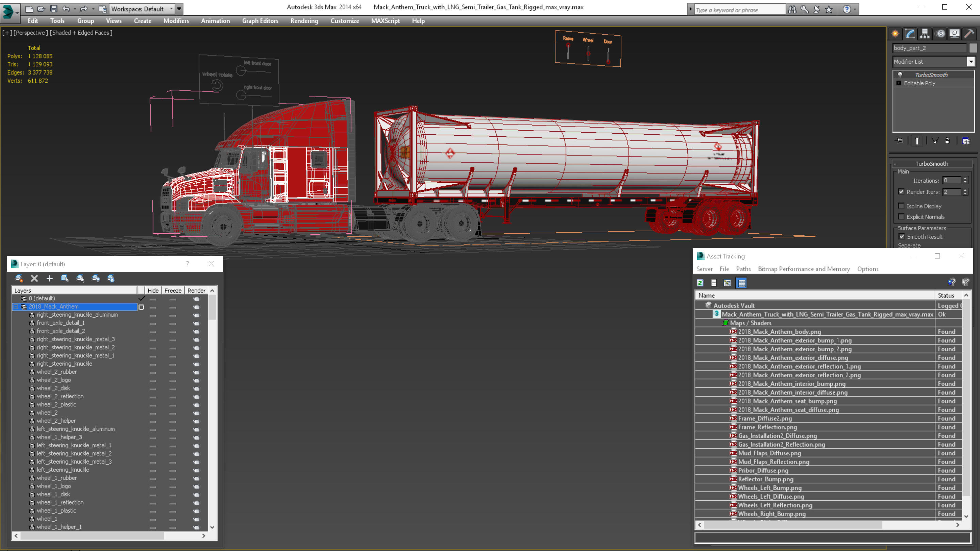
Task: Collapse the 2018_Mack_Anthem layer tree
Action: point(16,306)
